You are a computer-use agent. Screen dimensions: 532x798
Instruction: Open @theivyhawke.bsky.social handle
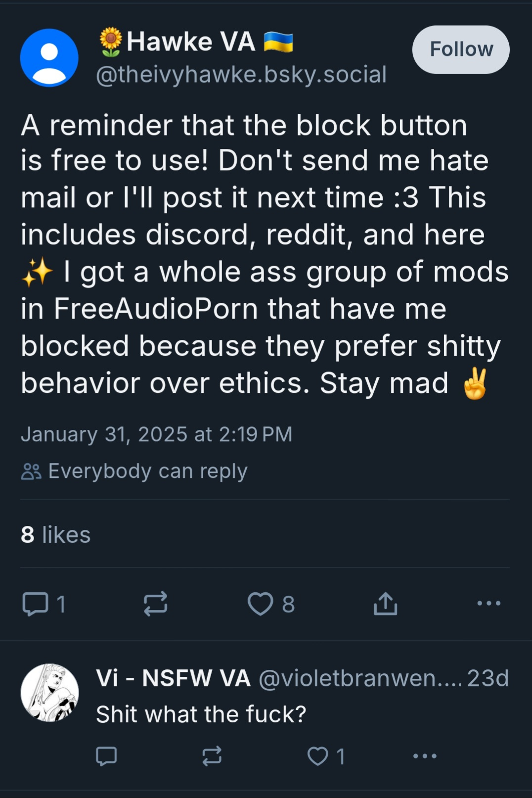pos(241,75)
